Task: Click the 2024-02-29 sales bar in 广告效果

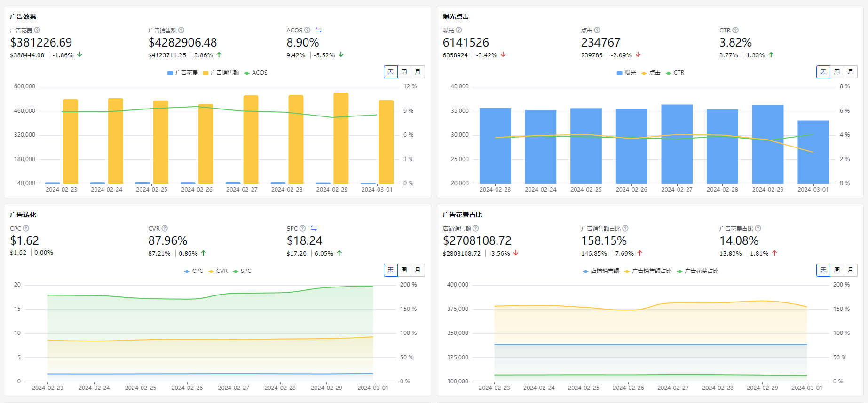Action: (341, 138)
